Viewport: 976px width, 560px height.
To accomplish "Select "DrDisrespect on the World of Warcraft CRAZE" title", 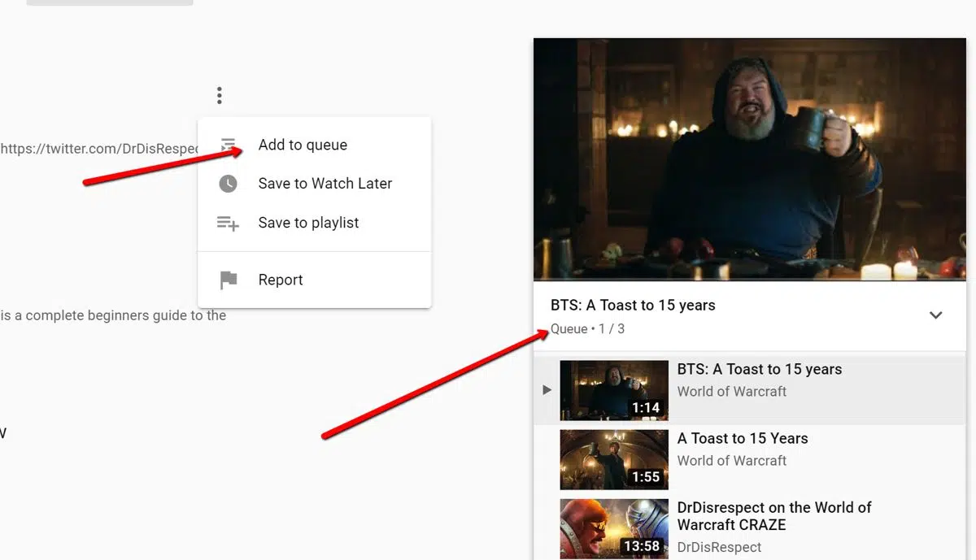I will pyautogui.click(x=774, y=515).
